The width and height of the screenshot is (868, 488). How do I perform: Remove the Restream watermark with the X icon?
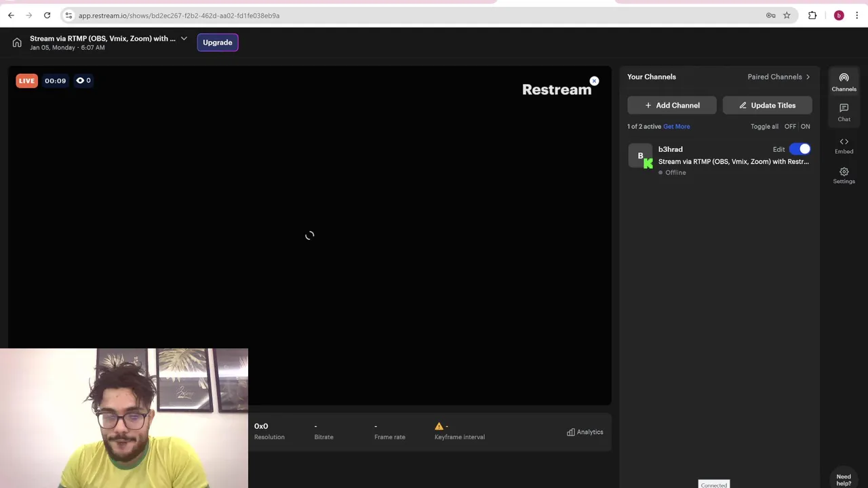[594, 81]
